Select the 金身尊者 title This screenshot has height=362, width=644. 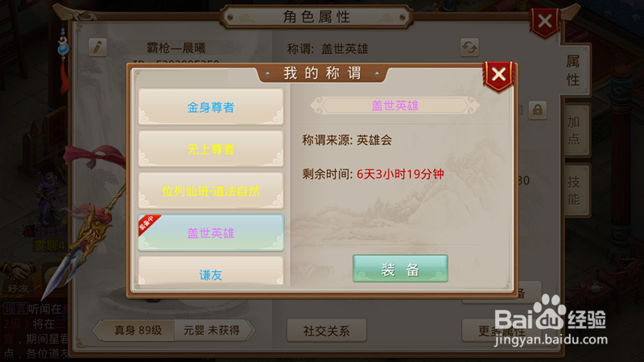tap(211, 107)
